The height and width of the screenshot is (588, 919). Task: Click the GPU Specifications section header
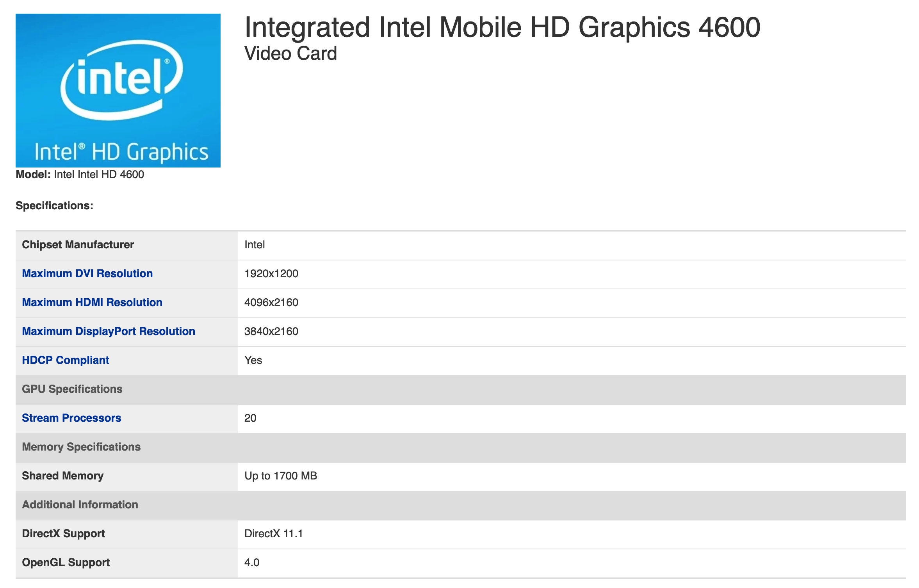(72, 389)
